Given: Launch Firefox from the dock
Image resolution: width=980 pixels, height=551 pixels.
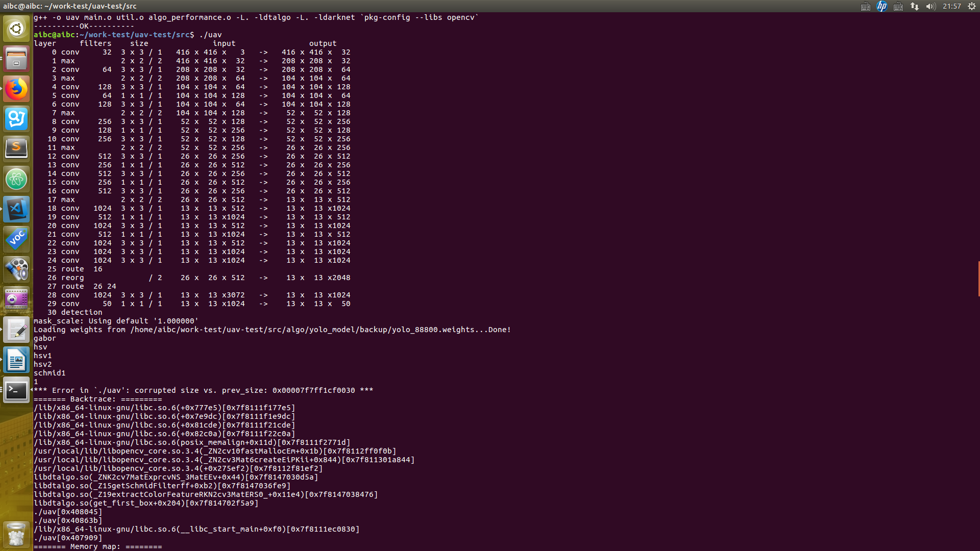Looking at the screenshot, I should pyautogui.click(x=16, y=89).
